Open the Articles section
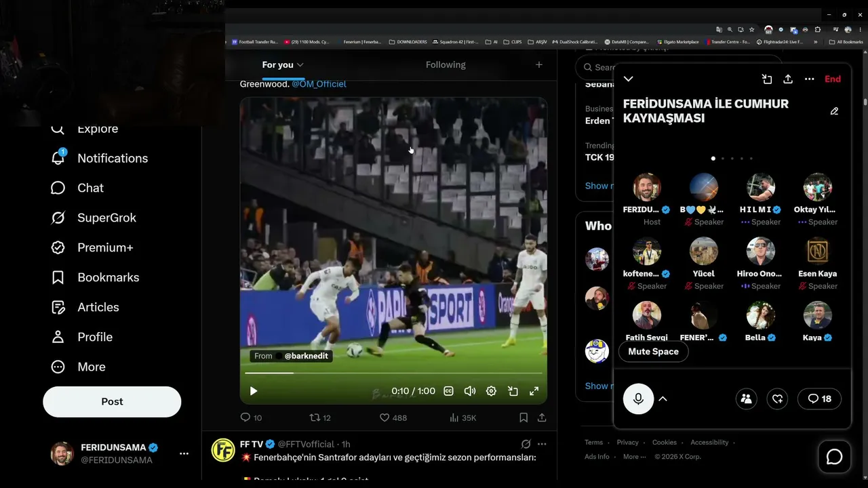The width and height of the screenshot is (868, 488). [85, 307]
